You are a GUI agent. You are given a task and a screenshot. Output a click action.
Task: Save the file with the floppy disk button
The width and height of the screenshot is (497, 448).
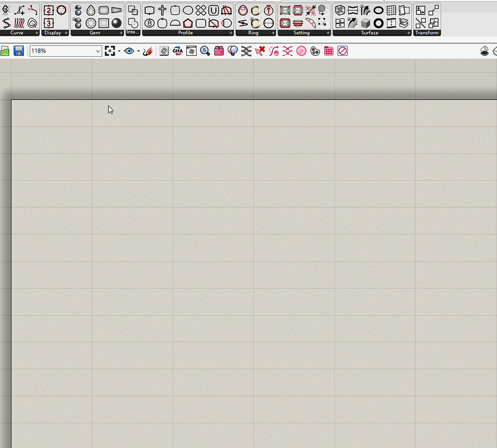click(18, 50)
